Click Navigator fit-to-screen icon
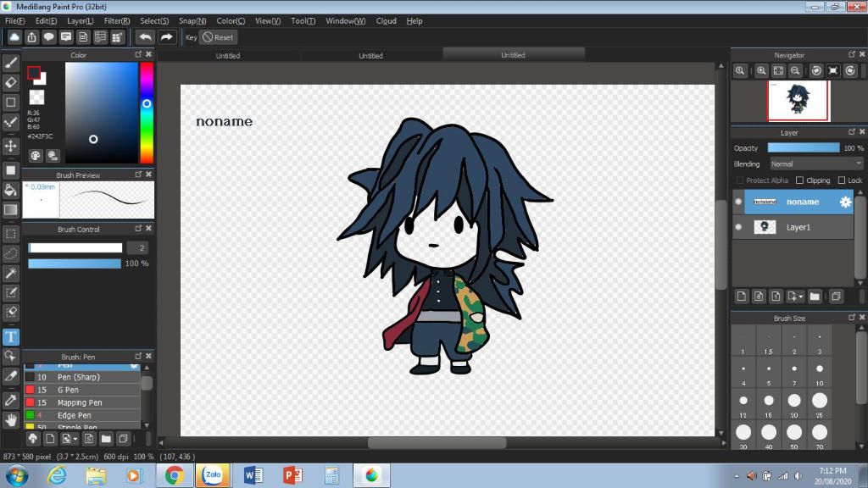The image size is (868, 488). 778,71
